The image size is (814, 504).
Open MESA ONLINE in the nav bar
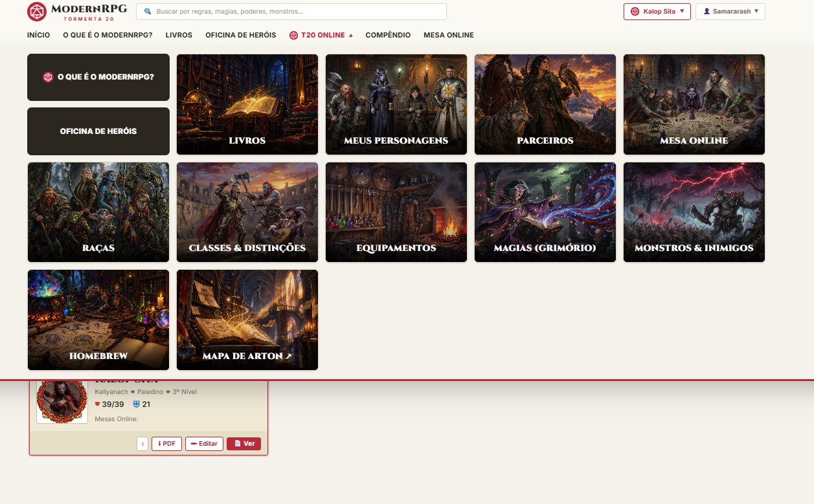[449, 35]
